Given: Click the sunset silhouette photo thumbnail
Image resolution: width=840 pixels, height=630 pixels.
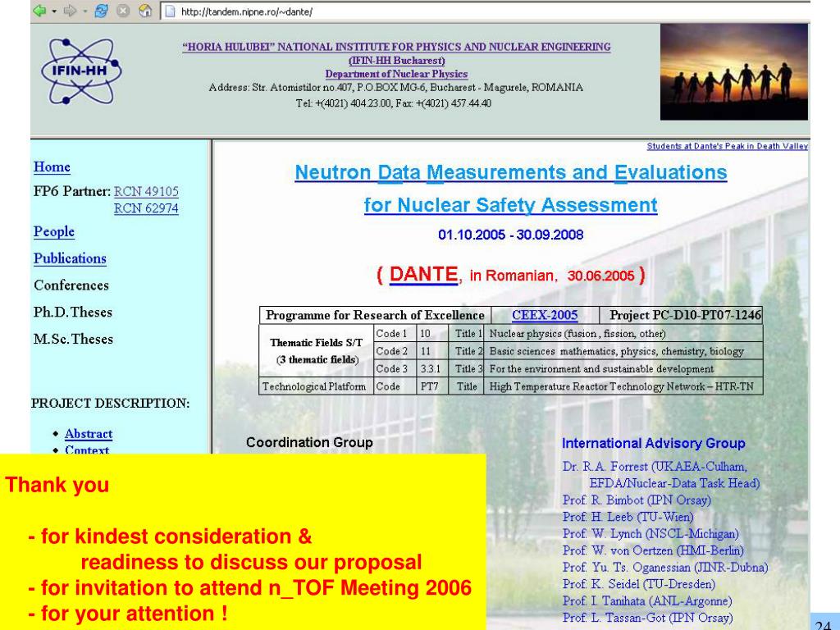Looking at the screenshot, I should pyautogui.click(x=734, y=72).
